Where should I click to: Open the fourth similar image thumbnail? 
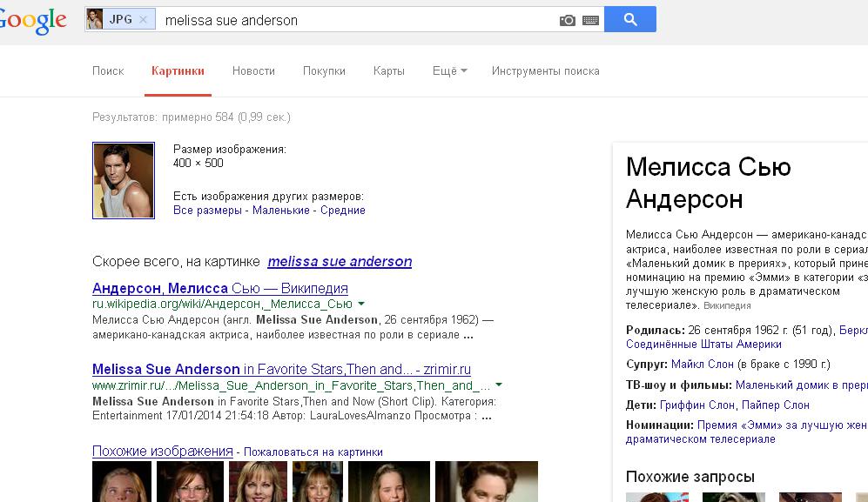[x=318, y=481]
